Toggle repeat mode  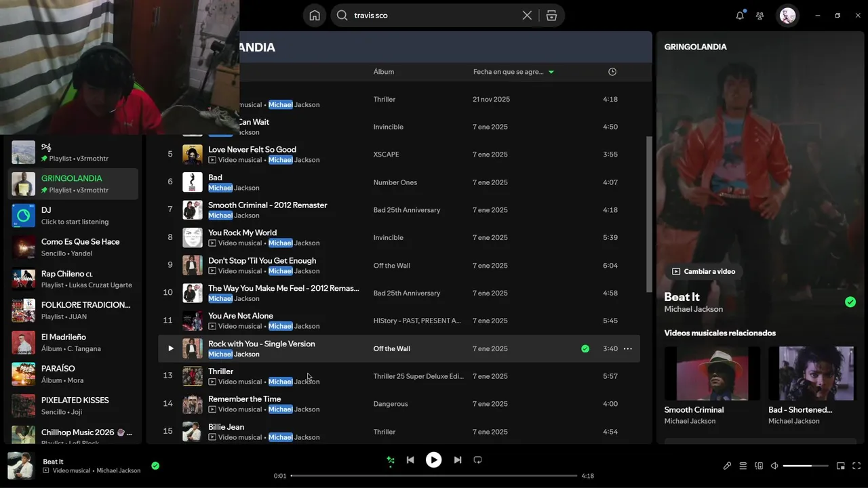click(477, 460)
